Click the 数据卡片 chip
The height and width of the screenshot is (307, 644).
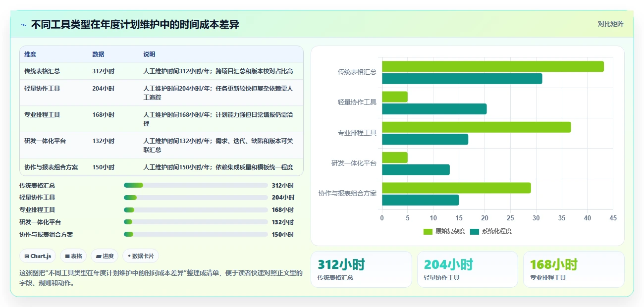141,256
